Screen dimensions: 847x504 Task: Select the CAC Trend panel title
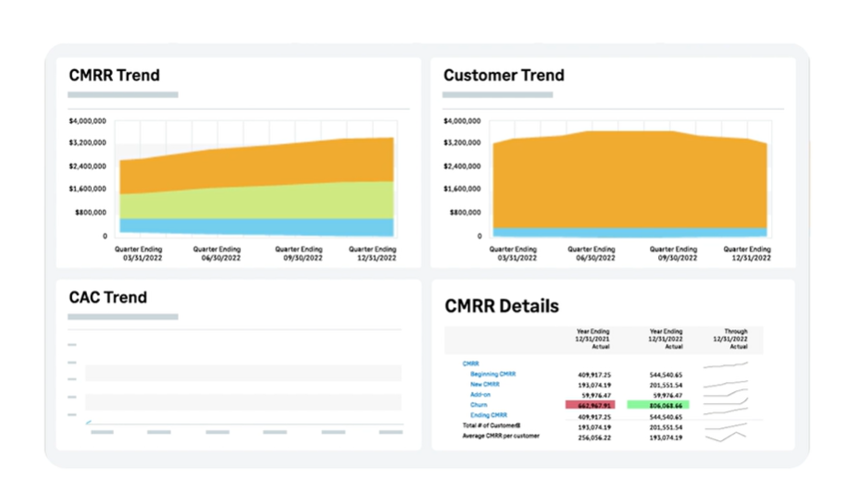(x=107, y=297)
